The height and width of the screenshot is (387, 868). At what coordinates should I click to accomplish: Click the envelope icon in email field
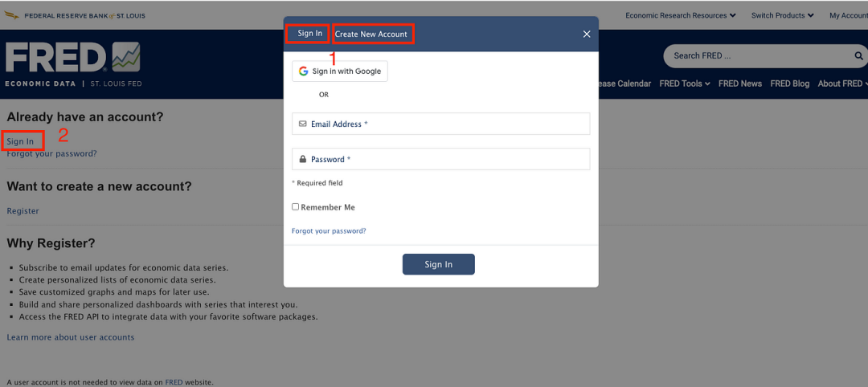coord(303,124)
